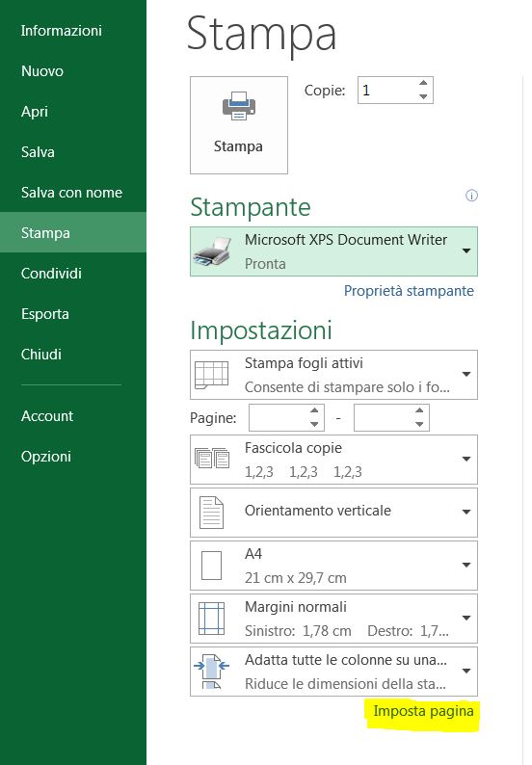Click the printer icon Stampa button
This screenshot has height=765, width=532.
coord(239,125)
